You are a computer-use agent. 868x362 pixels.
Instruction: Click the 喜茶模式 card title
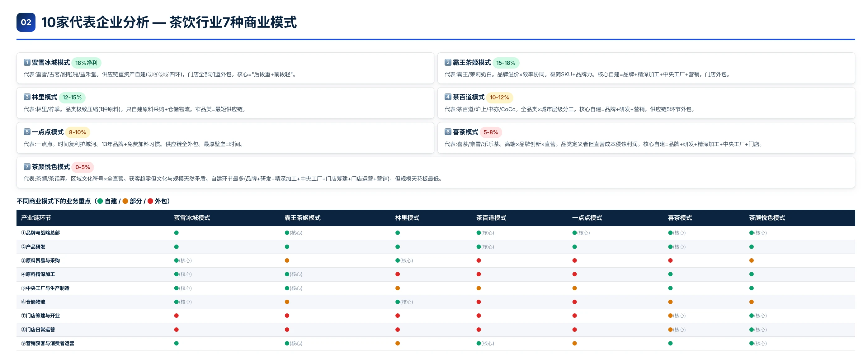(465, 132)
